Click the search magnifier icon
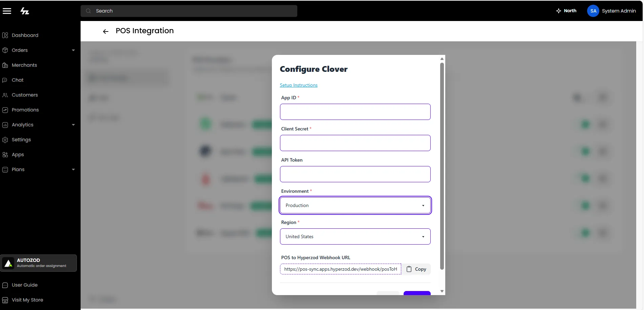The width and height of the screenshot is (644, 310). coord(88,11)
